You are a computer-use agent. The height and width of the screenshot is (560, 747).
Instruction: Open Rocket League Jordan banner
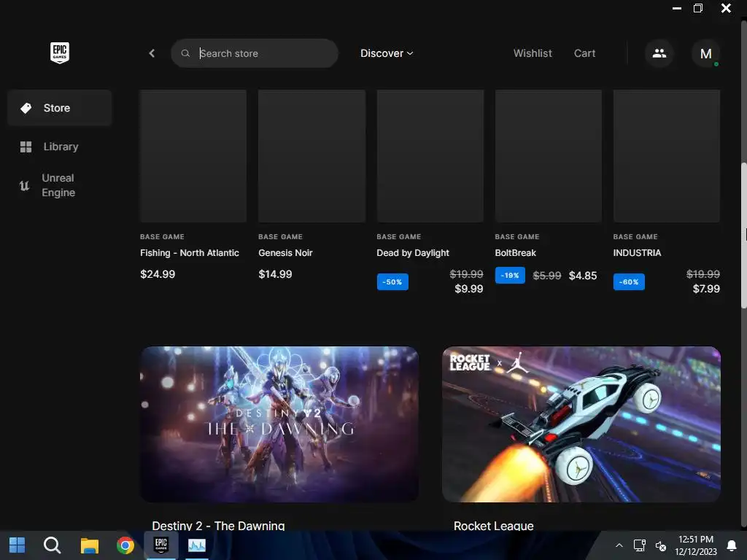[x=581, y=424]
